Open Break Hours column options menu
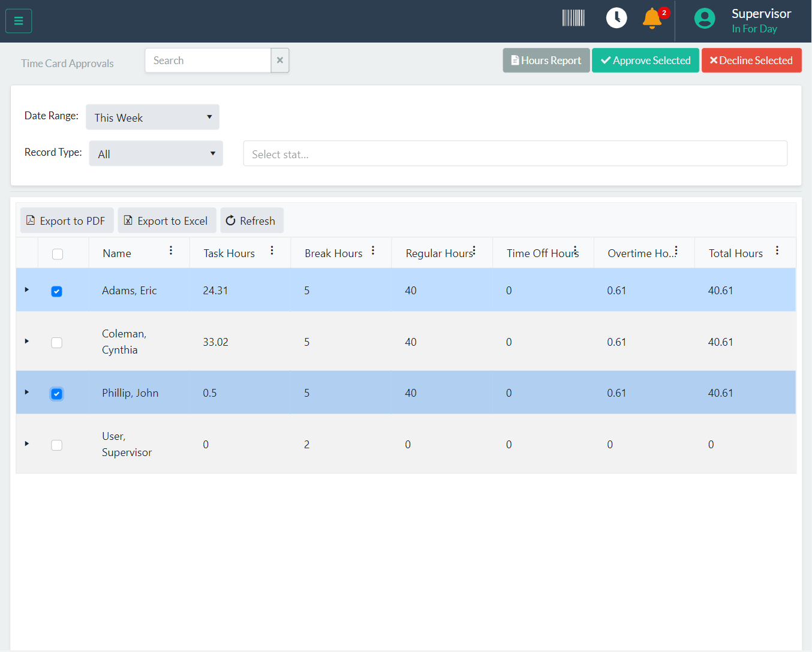 373,250
